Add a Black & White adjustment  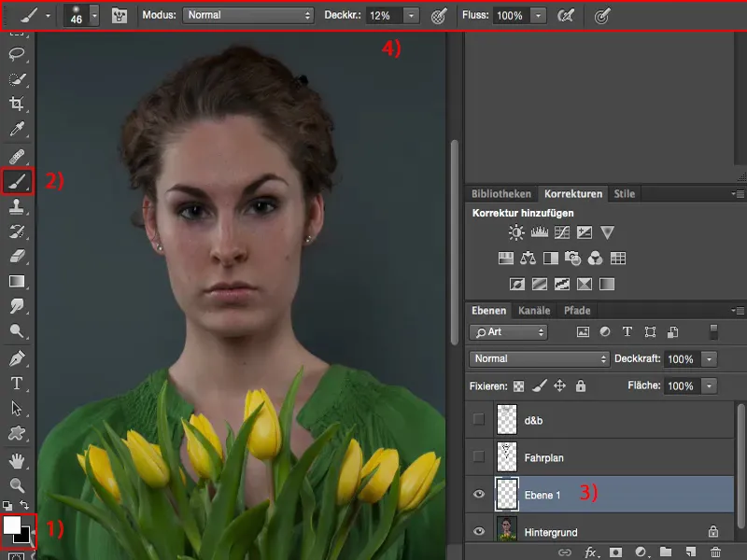(551, 259)
